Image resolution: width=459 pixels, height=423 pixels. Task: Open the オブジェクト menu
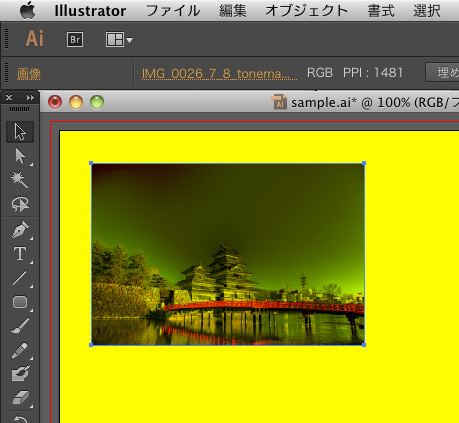(306, 11)
